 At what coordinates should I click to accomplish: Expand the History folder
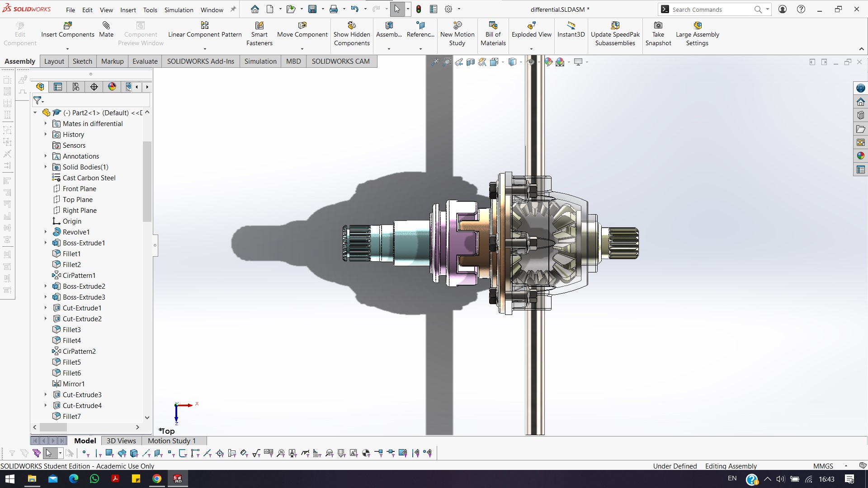coord(45,134)
